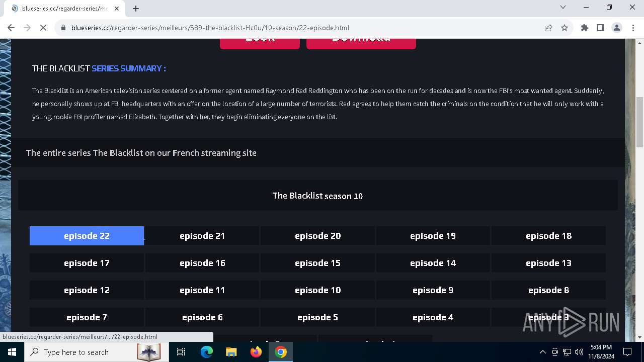Open the share this page icon
Image resolution: width=644 pixels, height=362 pixels.
pos(548,28)
